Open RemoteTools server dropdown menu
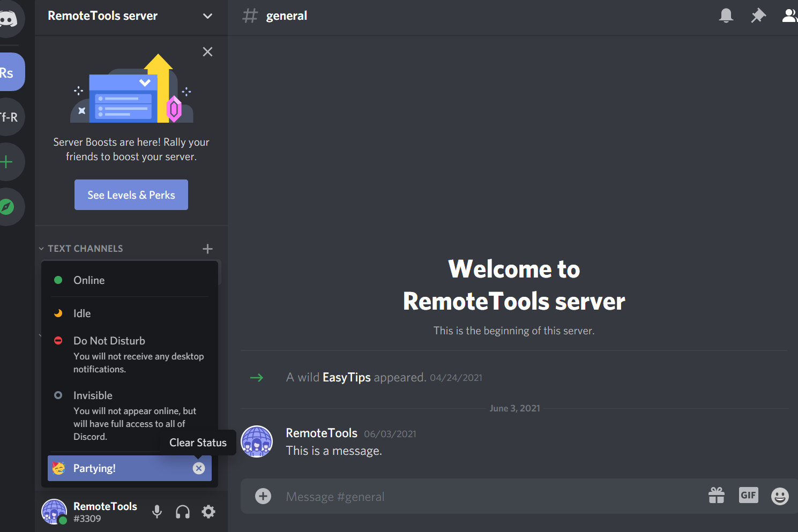The height and width of the screenshot is (532, 798). click(208, 16)
